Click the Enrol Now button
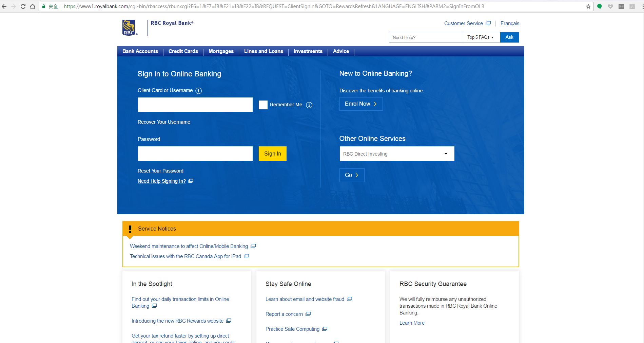The height and width of the screenshot is (343, 644). click(x=361, y=104)
